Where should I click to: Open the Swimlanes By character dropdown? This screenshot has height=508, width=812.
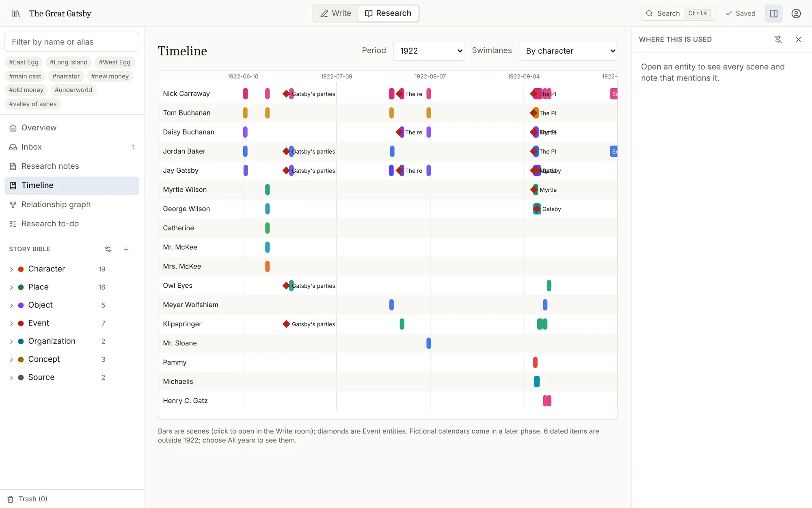click(x=568, y=51)
